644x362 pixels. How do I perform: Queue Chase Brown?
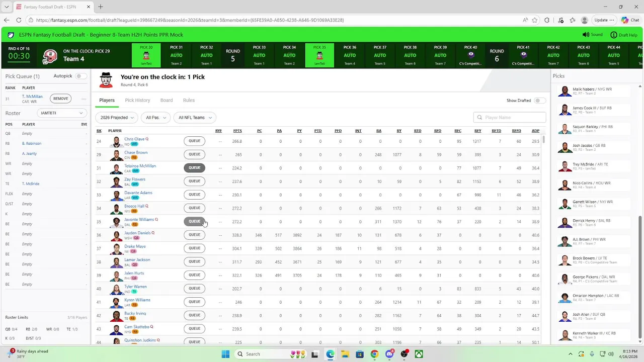pyautogui.click(x=194, y=154)
